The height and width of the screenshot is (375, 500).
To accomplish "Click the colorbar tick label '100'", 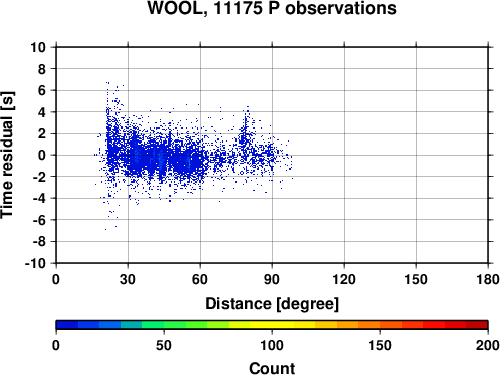I will [272, 345].
